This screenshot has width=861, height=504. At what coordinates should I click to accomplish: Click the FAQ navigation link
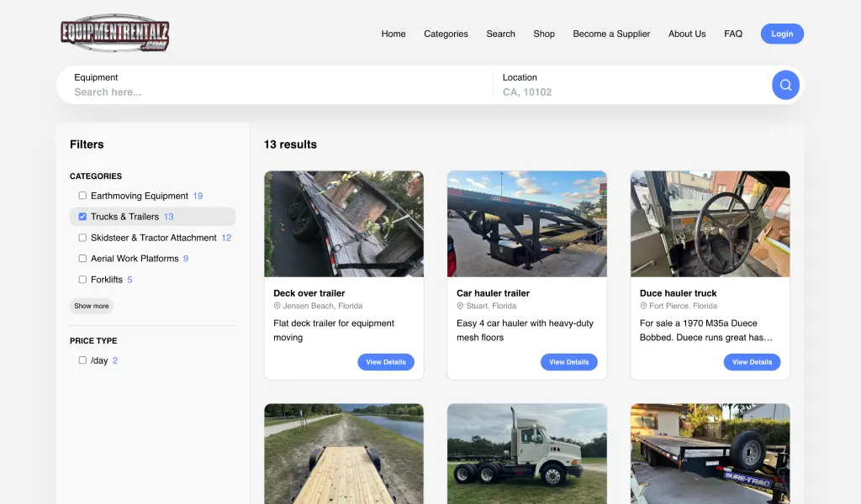[x=732, y=34]
